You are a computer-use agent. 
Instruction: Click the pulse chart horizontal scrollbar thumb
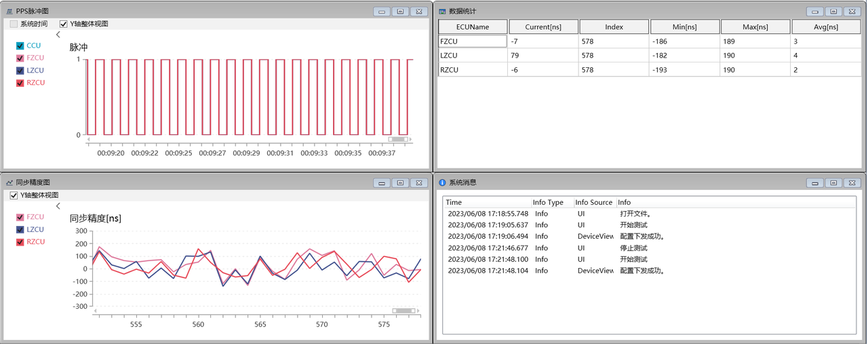tap(397, 139)
